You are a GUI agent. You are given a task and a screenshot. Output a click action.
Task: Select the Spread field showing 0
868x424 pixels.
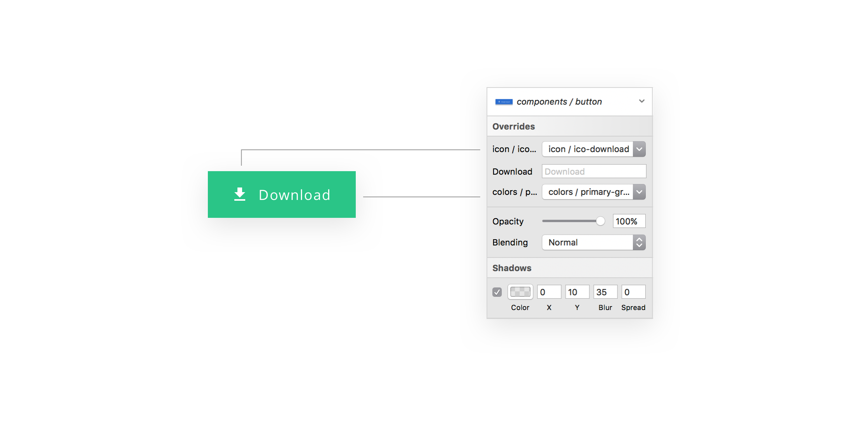point(634,291)
